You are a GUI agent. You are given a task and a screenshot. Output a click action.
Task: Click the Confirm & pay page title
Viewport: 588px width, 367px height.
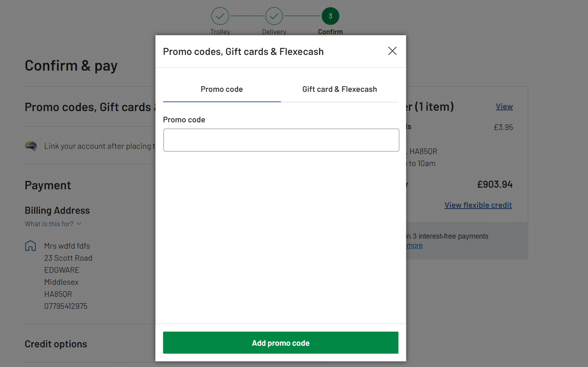(x=71, y=65)
